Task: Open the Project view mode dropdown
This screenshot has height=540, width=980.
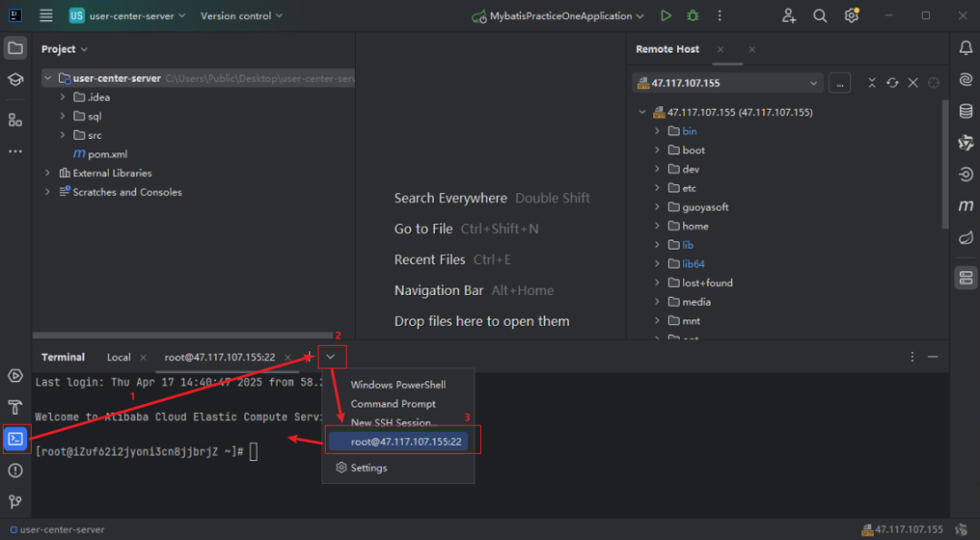Action: [64, 49]
